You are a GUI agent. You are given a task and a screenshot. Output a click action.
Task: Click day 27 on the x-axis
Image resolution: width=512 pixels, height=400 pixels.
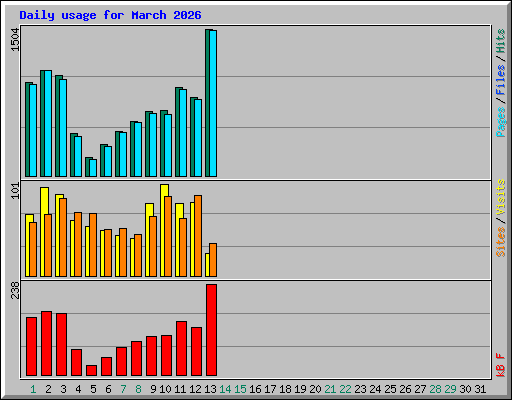pos(420,389)
